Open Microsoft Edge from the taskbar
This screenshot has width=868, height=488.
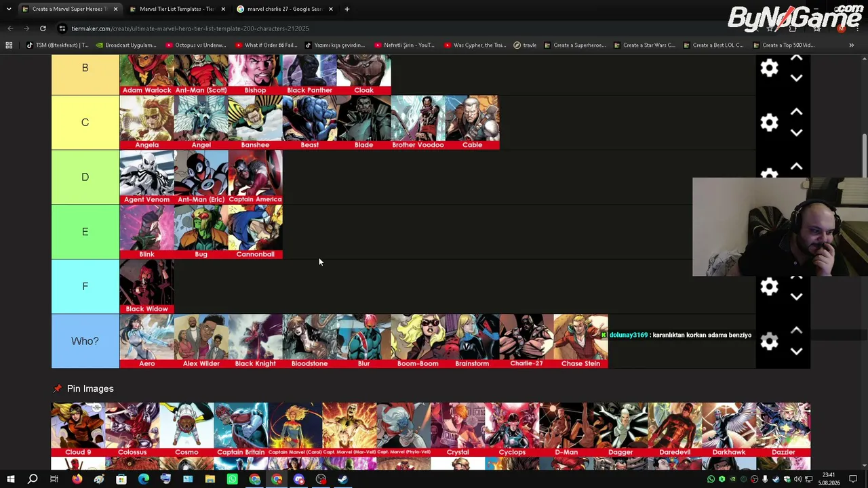point(143,479)
